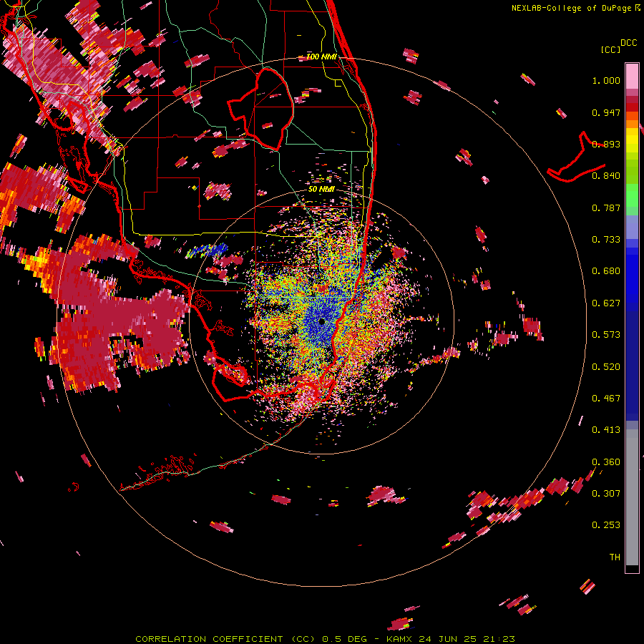
Task: Select the 0.627 scale value
Action: (x=606, y=303)
